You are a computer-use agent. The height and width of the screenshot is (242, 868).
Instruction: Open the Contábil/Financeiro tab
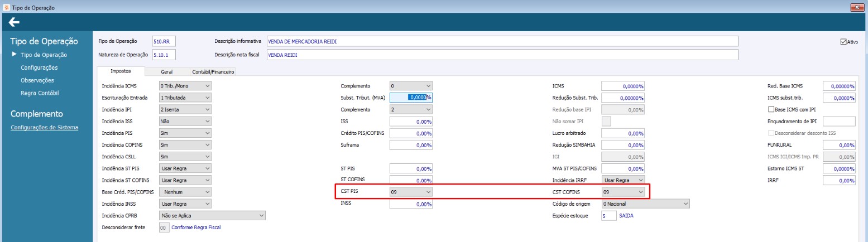pyautogui.click(x=213, y=72)
